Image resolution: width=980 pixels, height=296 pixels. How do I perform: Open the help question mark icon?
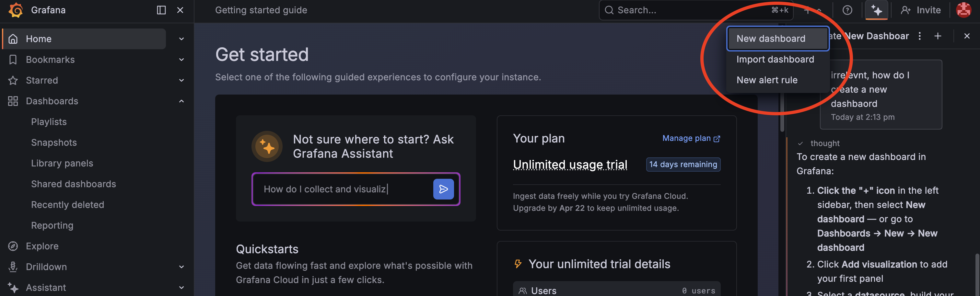[x=847, y=10]
